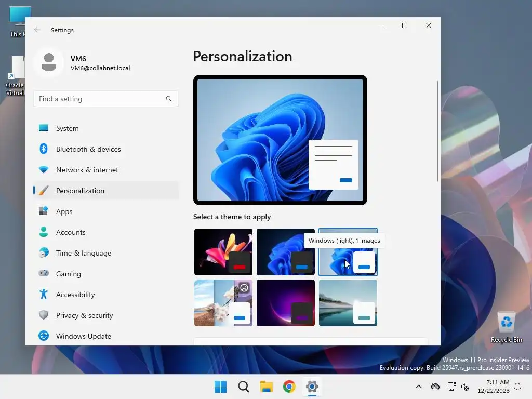Open Network & internet settings
Screen dimensions: 532x399
pyautogui.click(x=106, y=170)
